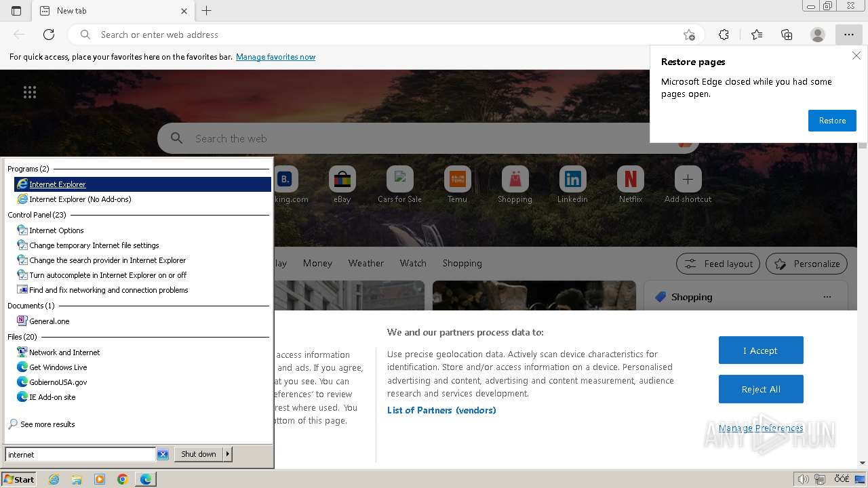This screenshot has width=868, height=488.
Task: Click See more results
Action: click(x=41, y=424)
